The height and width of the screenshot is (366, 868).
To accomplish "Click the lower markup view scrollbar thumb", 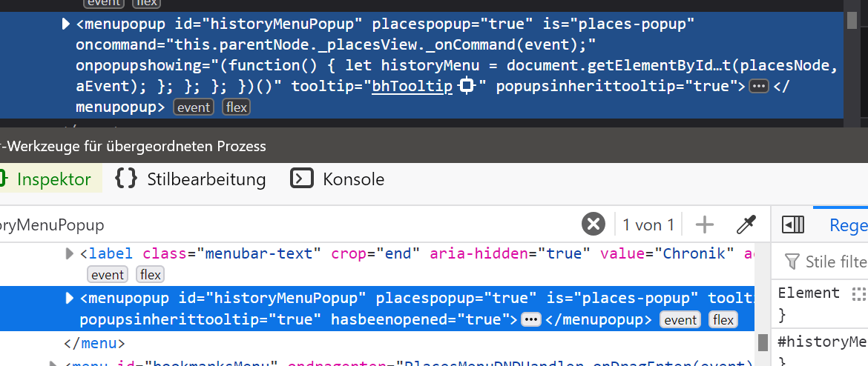I will 762,342.
